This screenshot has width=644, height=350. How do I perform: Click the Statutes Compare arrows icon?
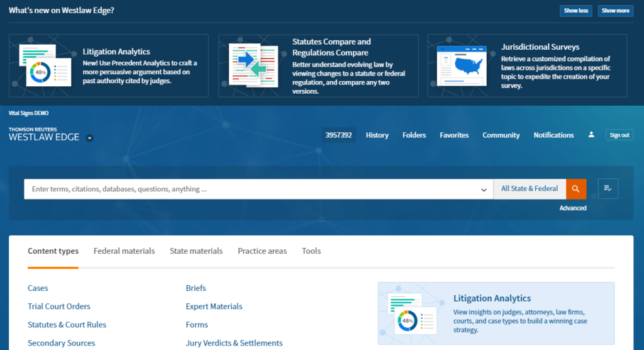click(x=252, y=65)
